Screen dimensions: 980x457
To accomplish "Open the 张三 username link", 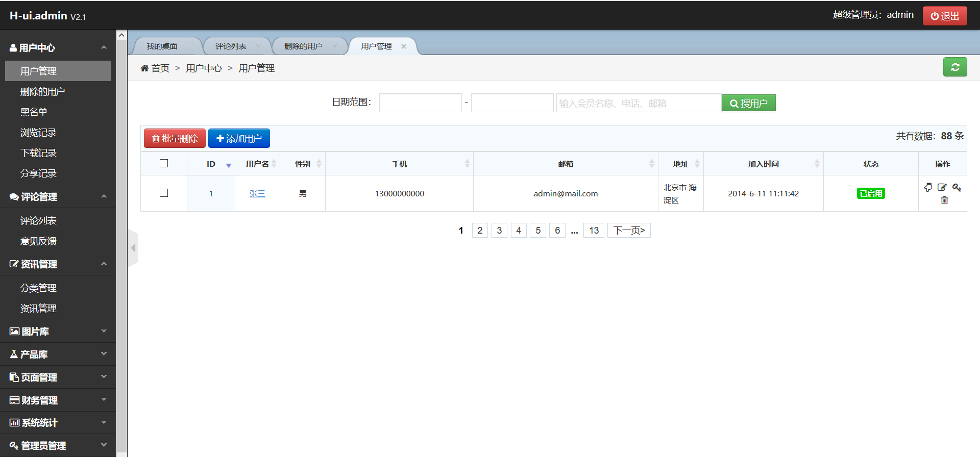I will (257, 193).
